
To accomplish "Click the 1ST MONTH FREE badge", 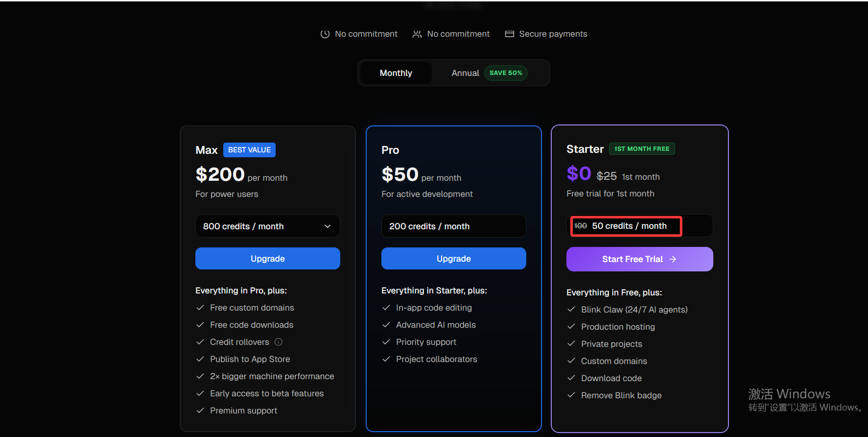I will (x=642, y=148).
